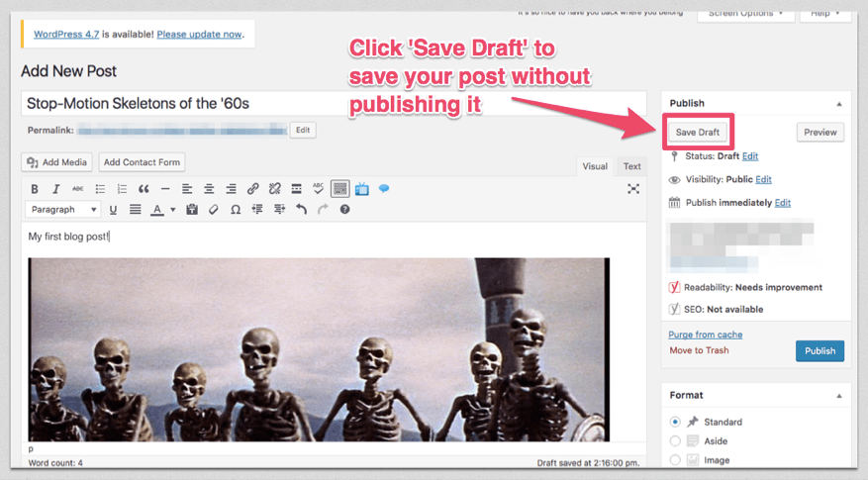Image resolution: width=868 pixels, height=480 pixels.
Task: Click Add Media button
Action: pos(57,162)
